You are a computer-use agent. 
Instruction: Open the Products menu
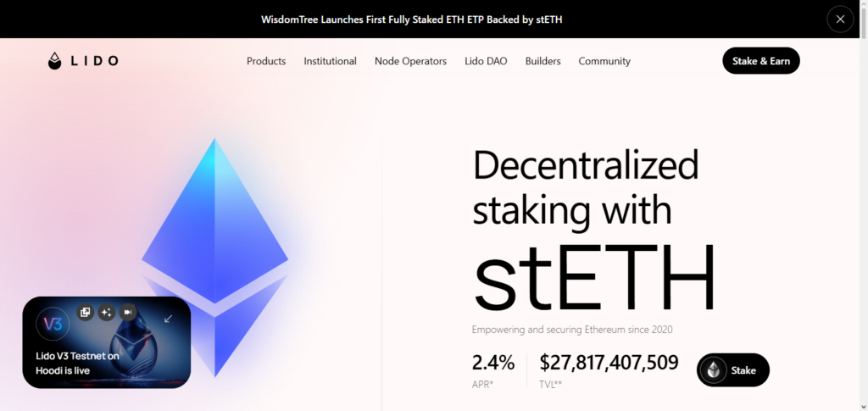pyautogui.click(x=266, y=61)
